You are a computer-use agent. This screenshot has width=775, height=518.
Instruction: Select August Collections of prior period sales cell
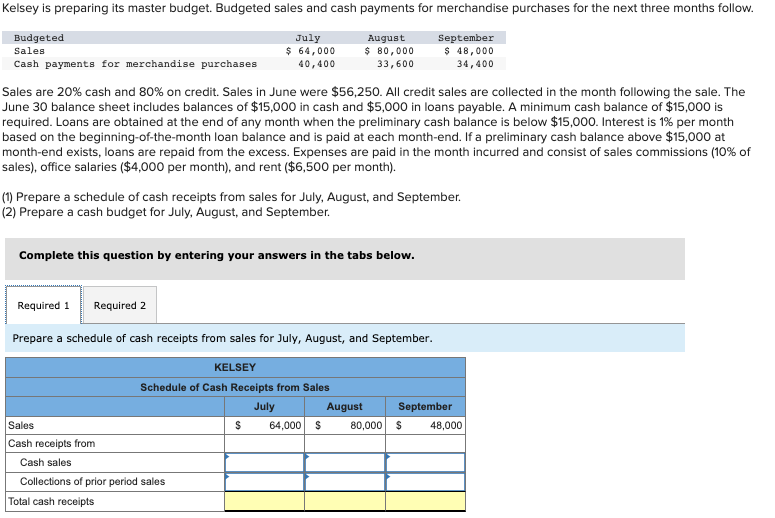tap(345, 482)
